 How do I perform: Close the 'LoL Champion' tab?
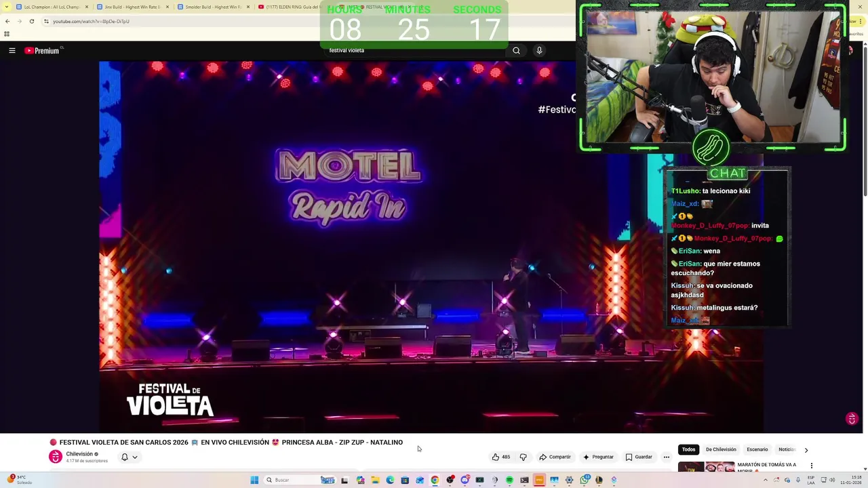point(87,7)
